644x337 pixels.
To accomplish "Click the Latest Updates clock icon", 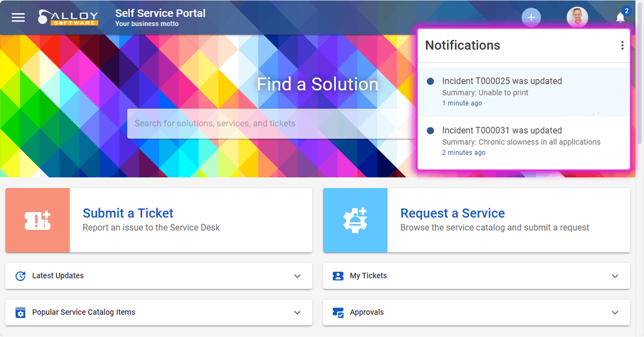I will pos(20,276).
